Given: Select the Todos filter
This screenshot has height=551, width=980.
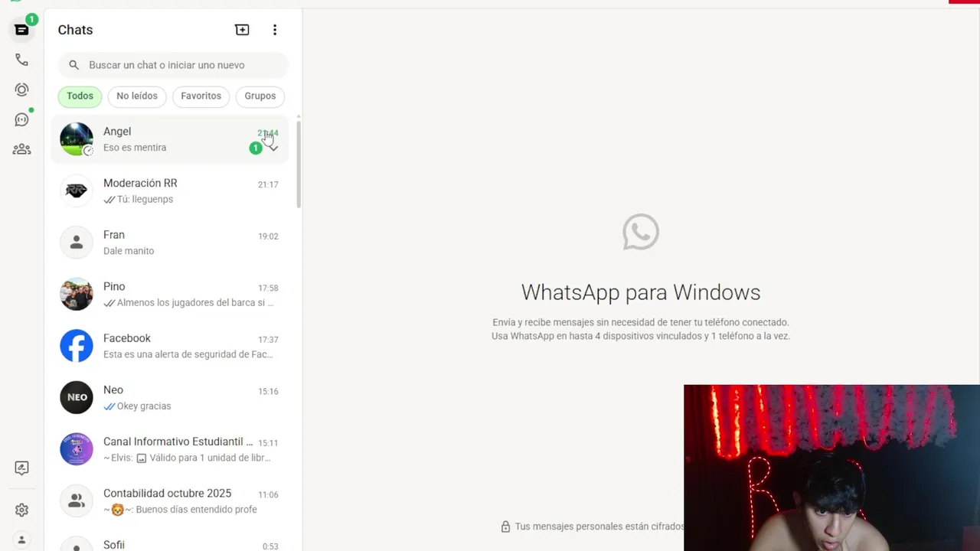Looking at the screenshot, I should coord(80,96).
